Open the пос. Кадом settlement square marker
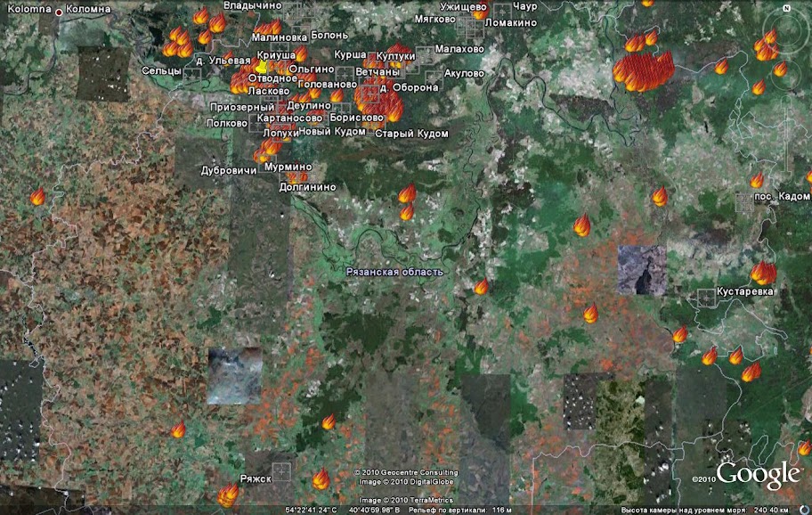 (744, 202)
